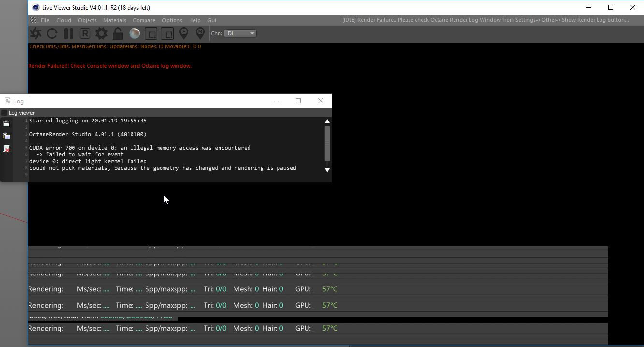Image resolution: width=644 pixels, height=347 pixels.
Task: Toggle the lock resolution padlock icon
Action: 117,33
